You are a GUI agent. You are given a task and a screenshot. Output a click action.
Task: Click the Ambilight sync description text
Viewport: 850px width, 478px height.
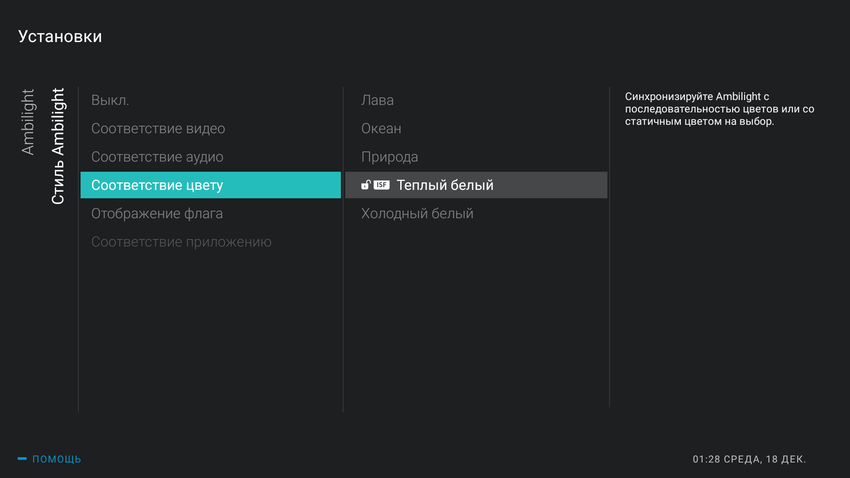[x=719, y=108]
